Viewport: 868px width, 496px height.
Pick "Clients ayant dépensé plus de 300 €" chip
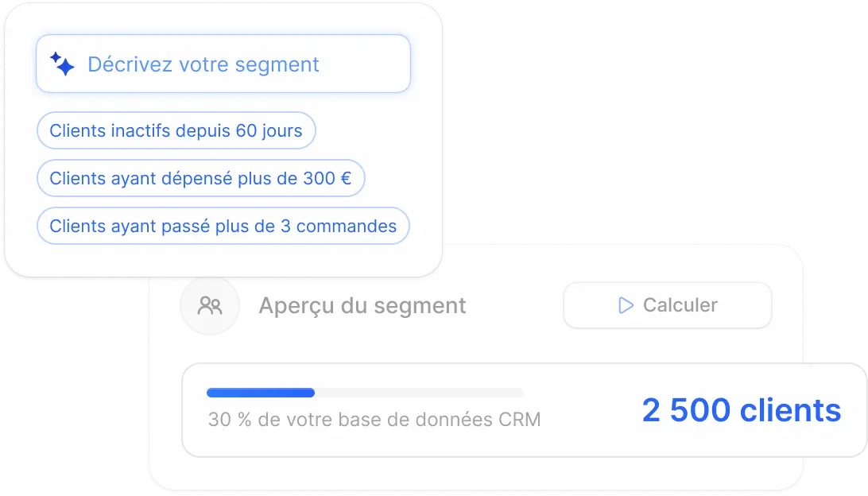pyautogui.click(x=200, y=178)
